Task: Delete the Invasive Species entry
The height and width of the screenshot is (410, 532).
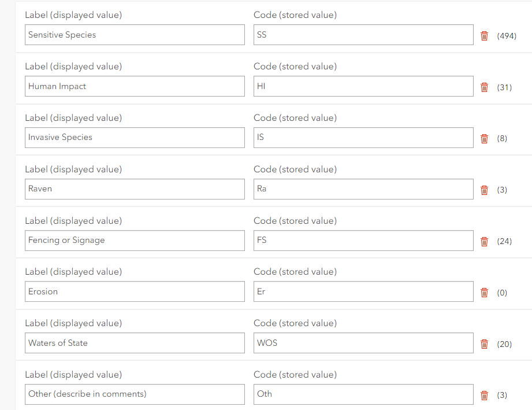Action: pos(484,138)
